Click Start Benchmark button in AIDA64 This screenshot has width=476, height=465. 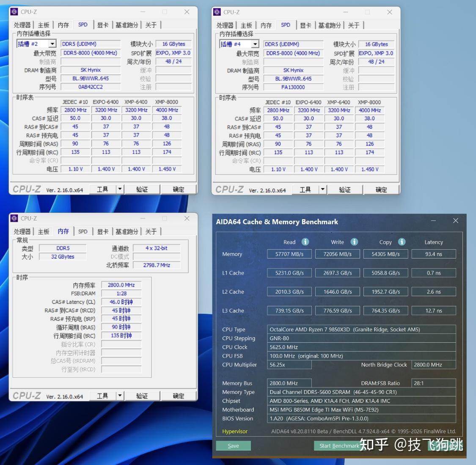coord(339,446)
